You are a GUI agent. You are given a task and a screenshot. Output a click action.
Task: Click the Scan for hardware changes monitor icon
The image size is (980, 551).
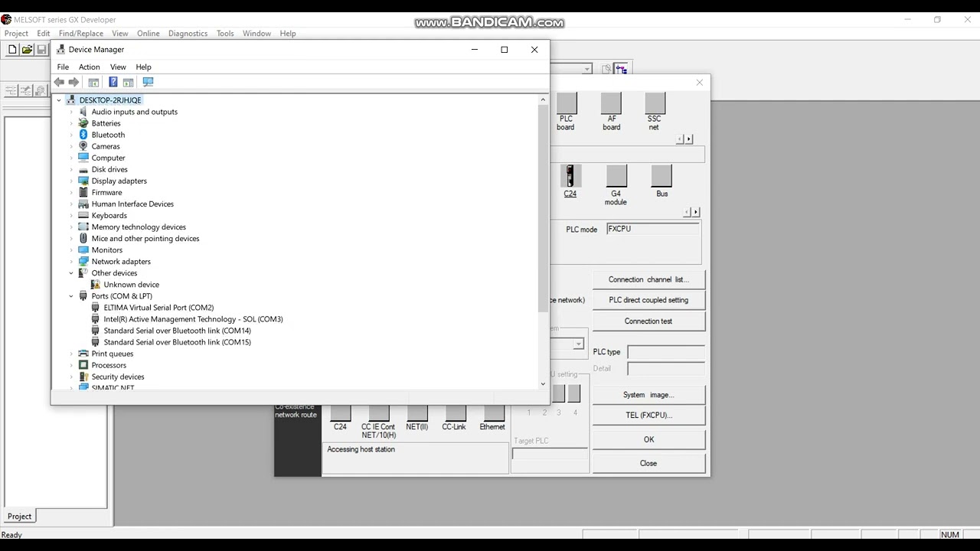148,82
